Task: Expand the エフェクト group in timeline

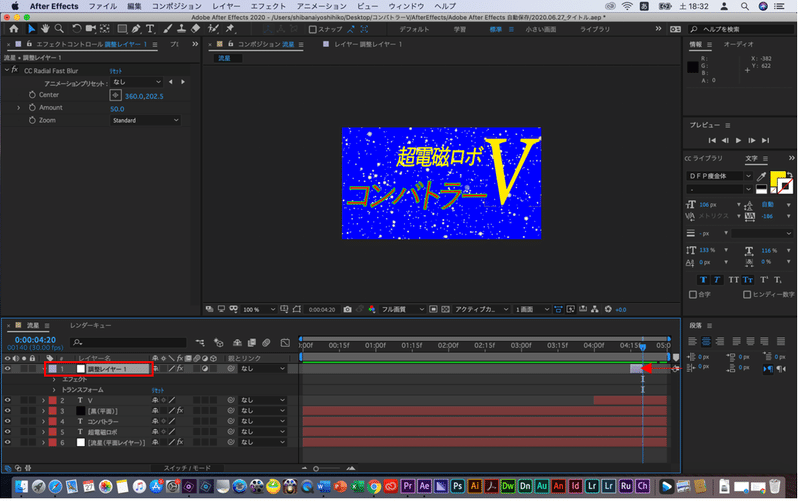Action: tap(54, 380)
